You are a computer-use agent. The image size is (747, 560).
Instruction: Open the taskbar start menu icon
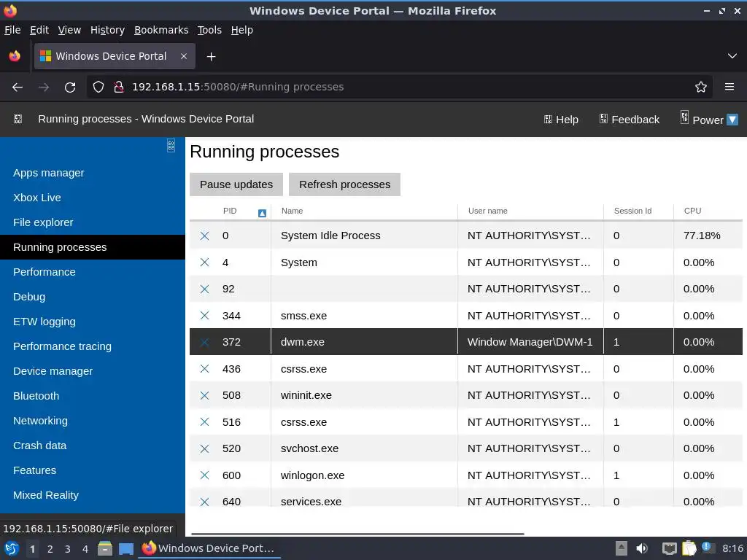click(x=12, y=548)
